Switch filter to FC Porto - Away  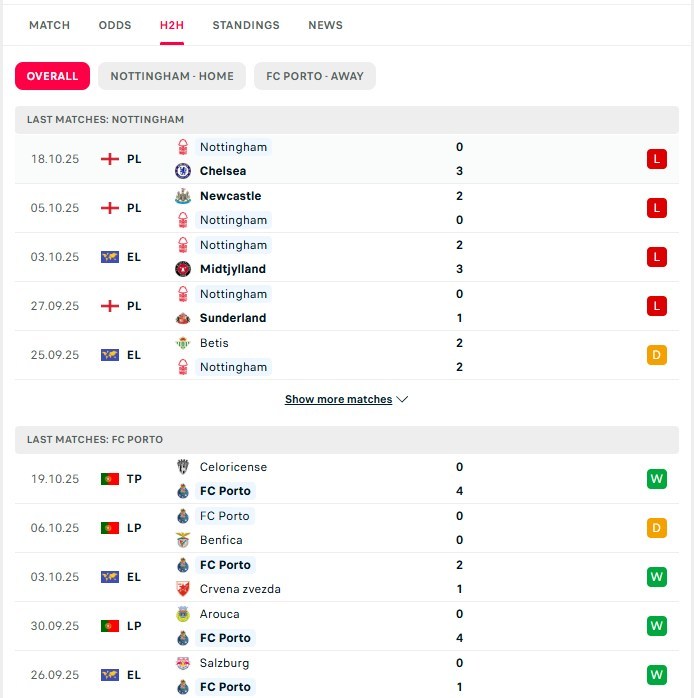tap(315, 76)
